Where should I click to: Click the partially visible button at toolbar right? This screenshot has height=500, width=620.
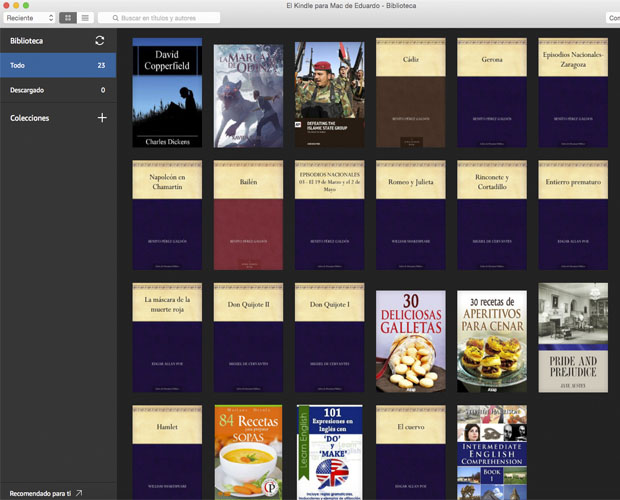tap(613, 18)
